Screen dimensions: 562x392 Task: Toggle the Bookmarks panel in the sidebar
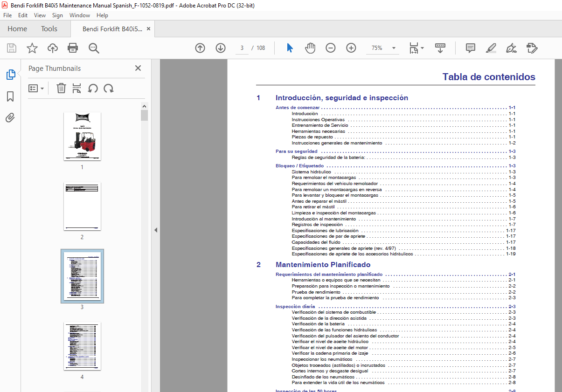10,96
